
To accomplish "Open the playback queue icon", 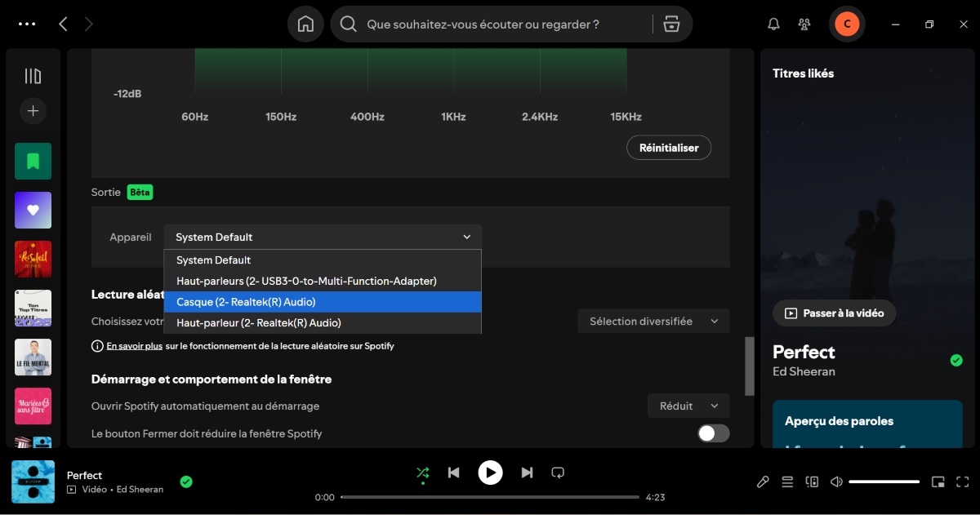I will 787,482.
